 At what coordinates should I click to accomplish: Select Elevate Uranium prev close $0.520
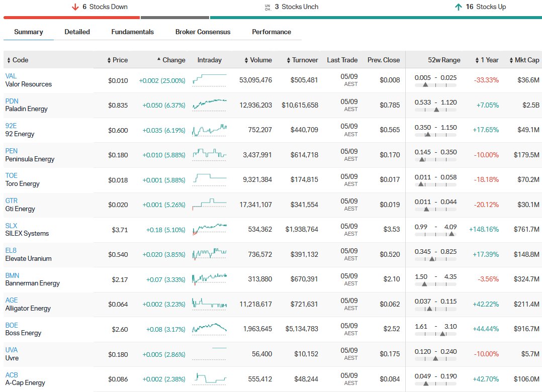390,254
